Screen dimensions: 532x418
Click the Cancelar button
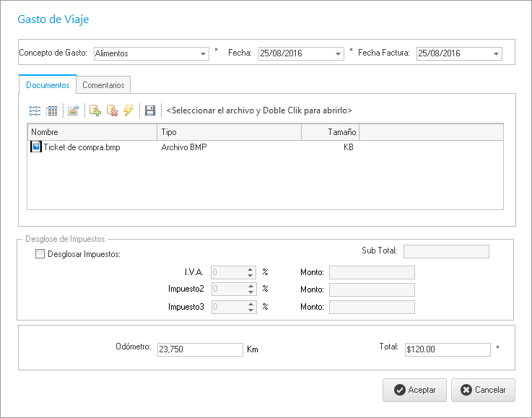pos(483,390)
